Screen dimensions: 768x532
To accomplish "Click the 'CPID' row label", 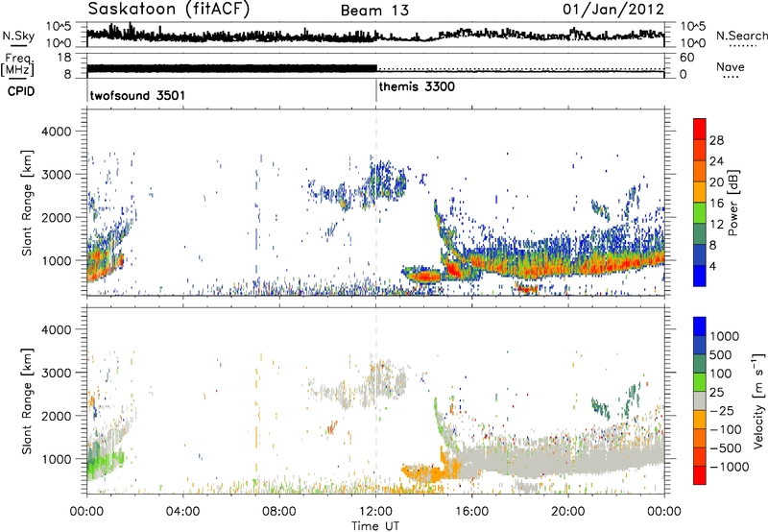I will coord(21,91).
